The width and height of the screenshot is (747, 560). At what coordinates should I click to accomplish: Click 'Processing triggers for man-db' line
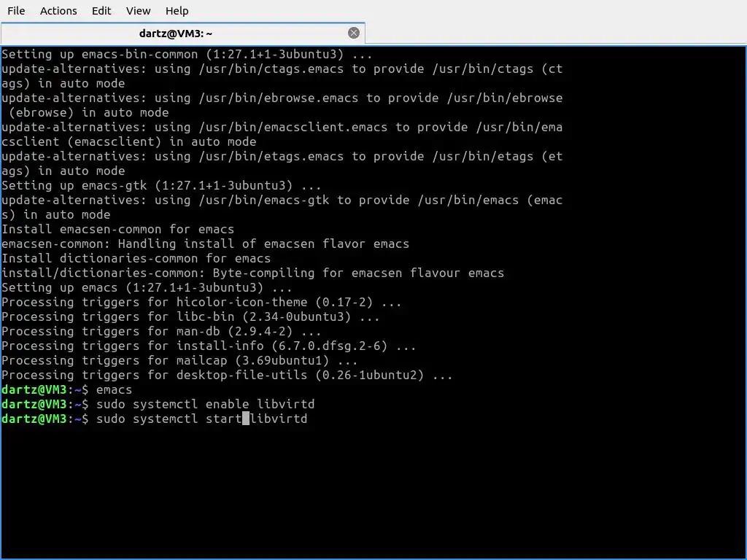coord(161,331)
